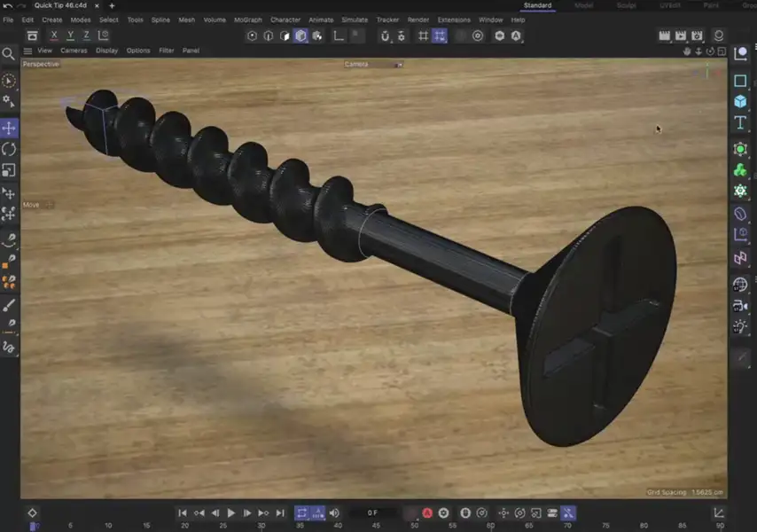Play the animation
Image resolution: width=757 pixels, height=532 pixels.
click(230, 512)
